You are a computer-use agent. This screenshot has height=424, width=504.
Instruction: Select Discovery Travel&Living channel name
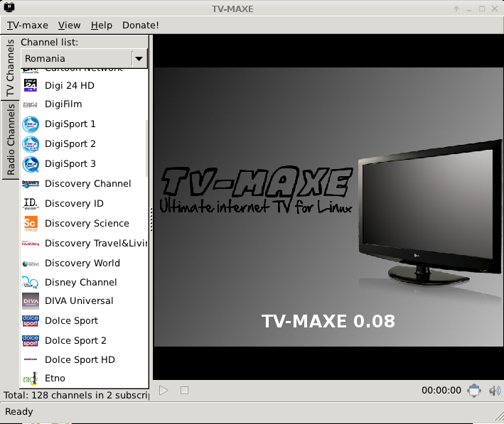click(x=96, y=244)
